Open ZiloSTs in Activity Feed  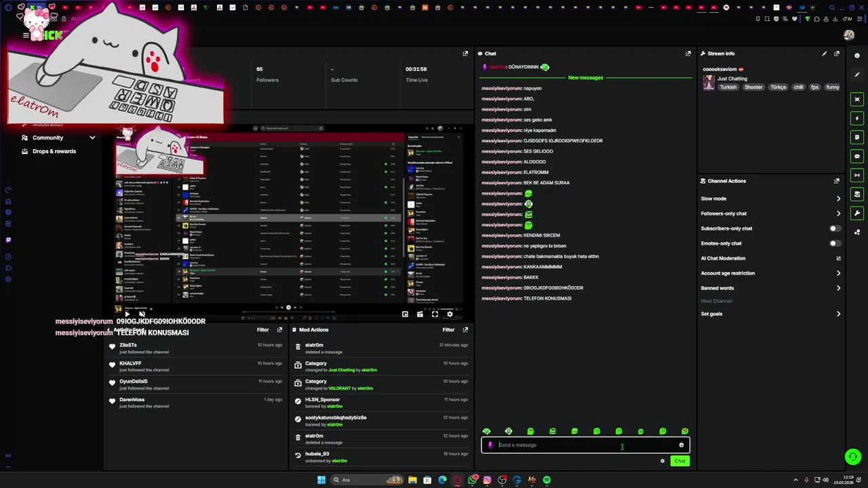click(x=128, y=345)
